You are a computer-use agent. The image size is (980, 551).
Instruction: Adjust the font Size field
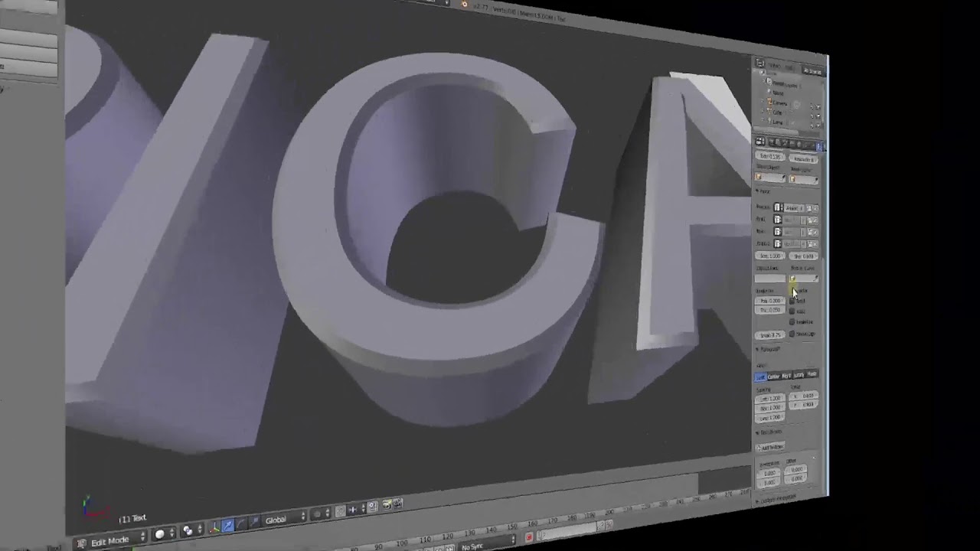pyautogui.click(x=769, y=256)
